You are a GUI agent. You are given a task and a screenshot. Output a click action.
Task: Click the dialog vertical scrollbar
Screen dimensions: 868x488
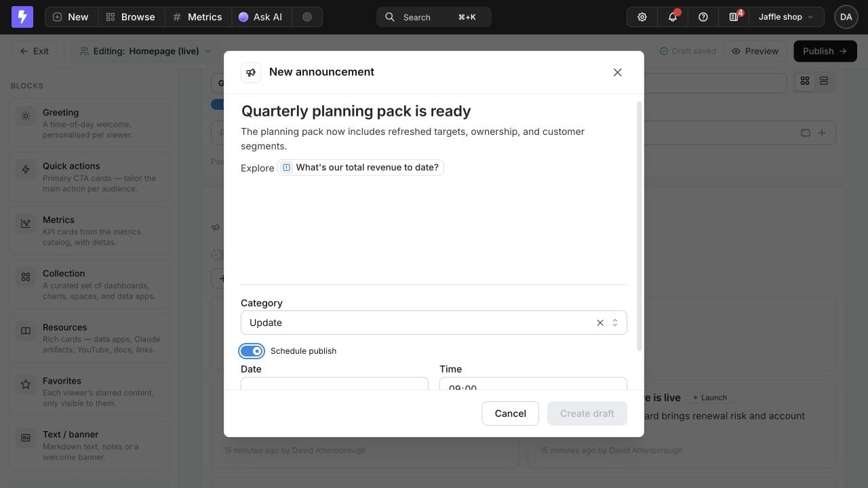click(639, 226)
